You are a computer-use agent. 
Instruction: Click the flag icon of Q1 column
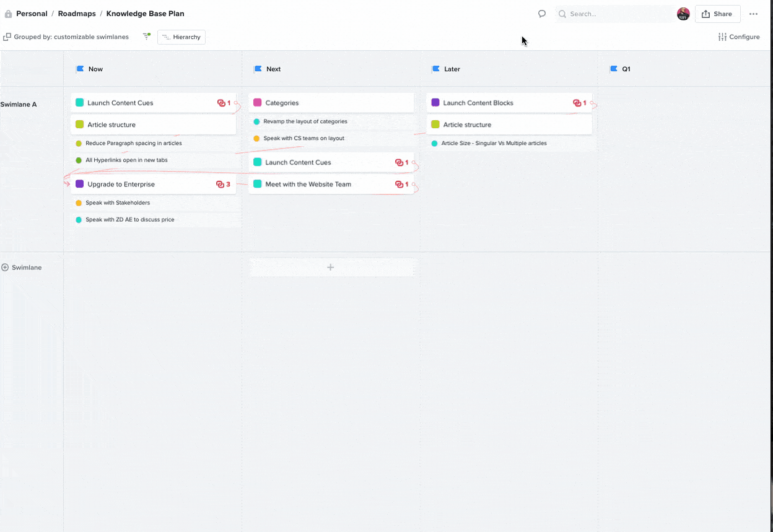coord(614,69)
